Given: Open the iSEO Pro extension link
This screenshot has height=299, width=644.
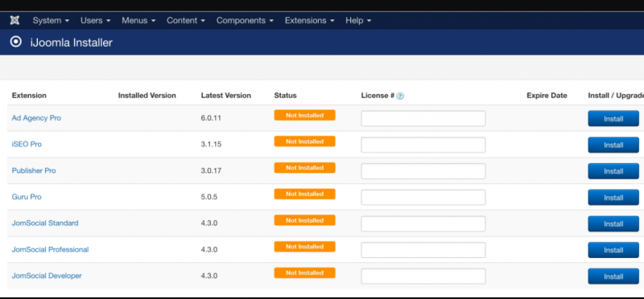Looking at the screenshot, I should pos(27,145).
